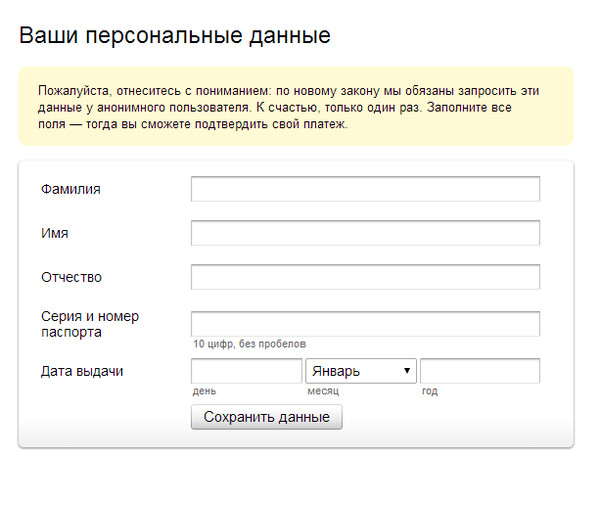The width and height of the screenshot is (600, 505).
Task: Click the yellow notice message box
Action: click(x=295, y=106)
